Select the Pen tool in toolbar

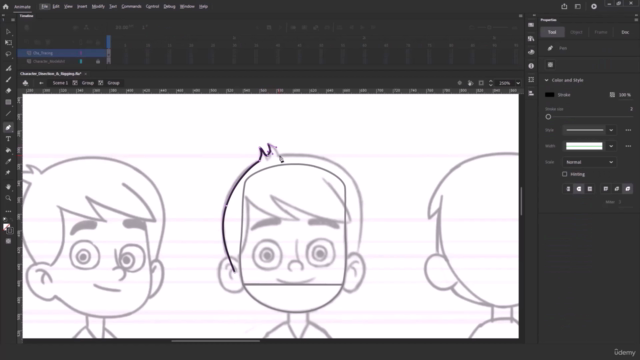coord(8,128)
